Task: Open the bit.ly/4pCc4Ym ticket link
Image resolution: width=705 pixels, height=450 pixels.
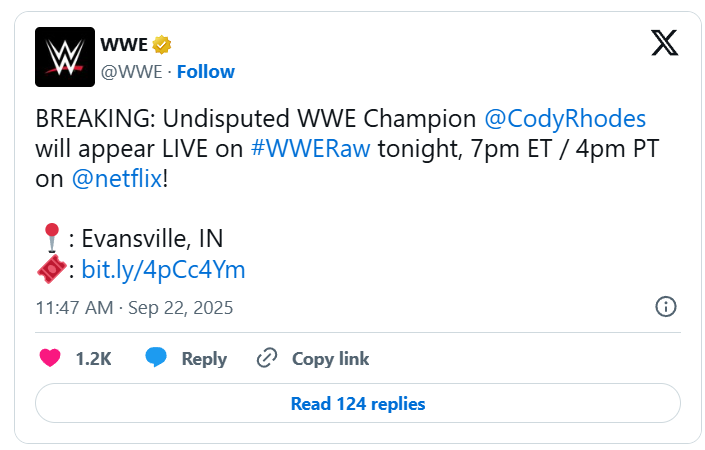Action: point(163,270)
